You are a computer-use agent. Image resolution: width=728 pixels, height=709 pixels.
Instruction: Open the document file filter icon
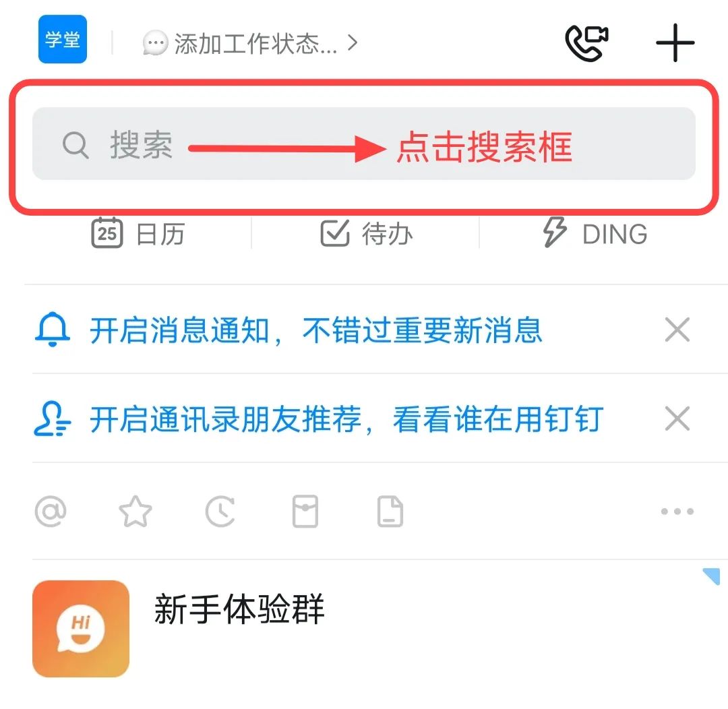point(390,512)
